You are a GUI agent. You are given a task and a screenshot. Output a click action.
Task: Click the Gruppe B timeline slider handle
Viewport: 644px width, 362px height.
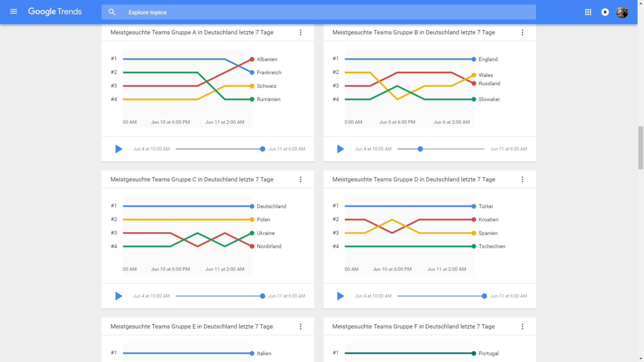(420, 149)
